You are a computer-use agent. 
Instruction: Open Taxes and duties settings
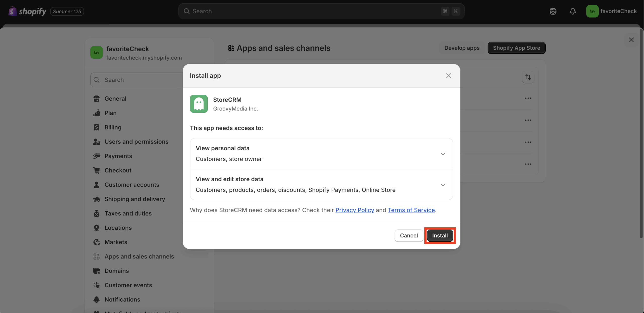coord(128,213)
